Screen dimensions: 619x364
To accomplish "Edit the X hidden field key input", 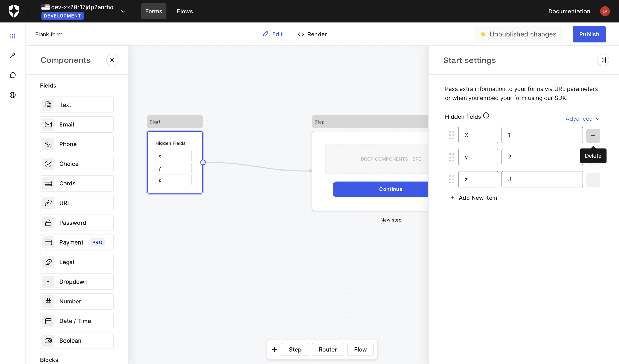I will [x=478, y=135].
